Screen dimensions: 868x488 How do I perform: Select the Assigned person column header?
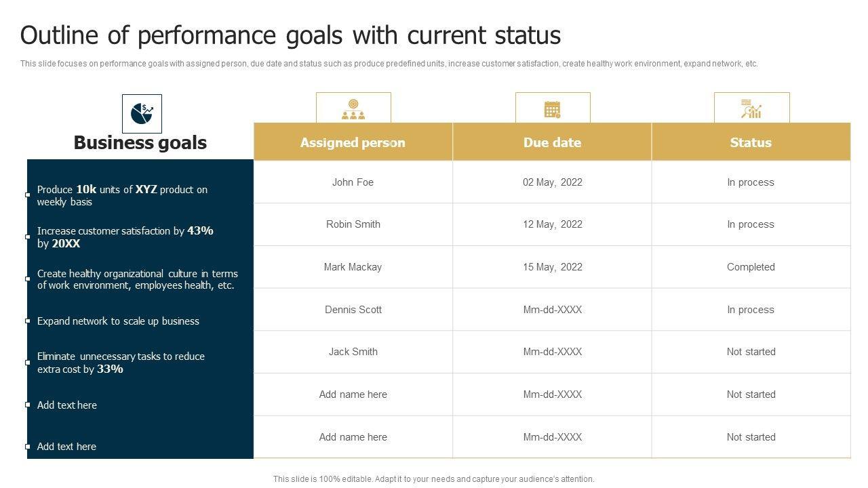tap(353, 142)
